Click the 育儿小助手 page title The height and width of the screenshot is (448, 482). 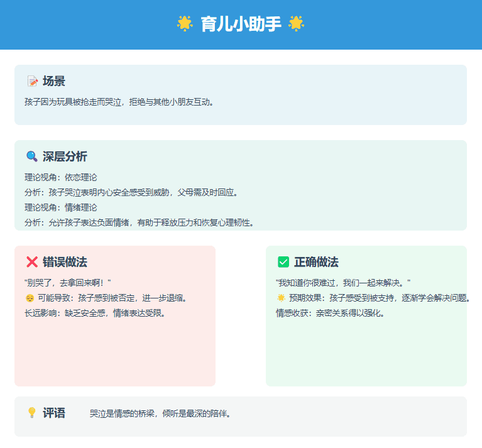coord(241,24)
